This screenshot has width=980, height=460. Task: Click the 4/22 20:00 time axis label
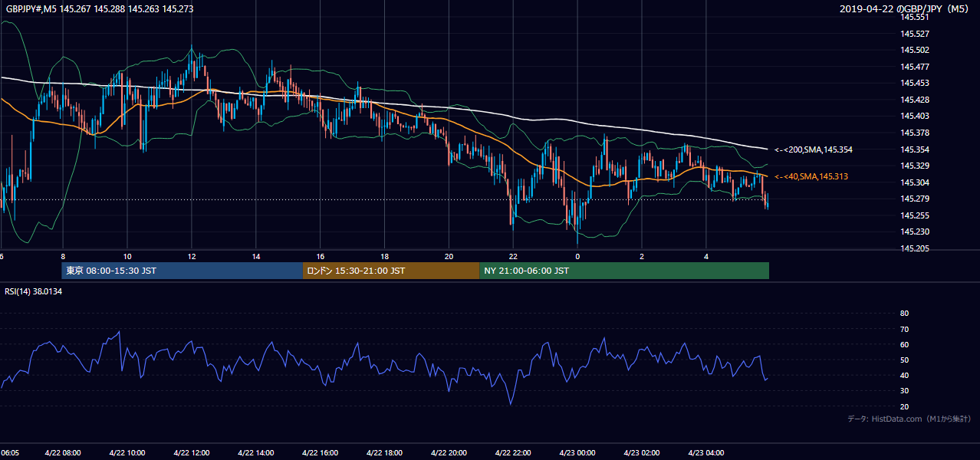[x=449, y=453]
